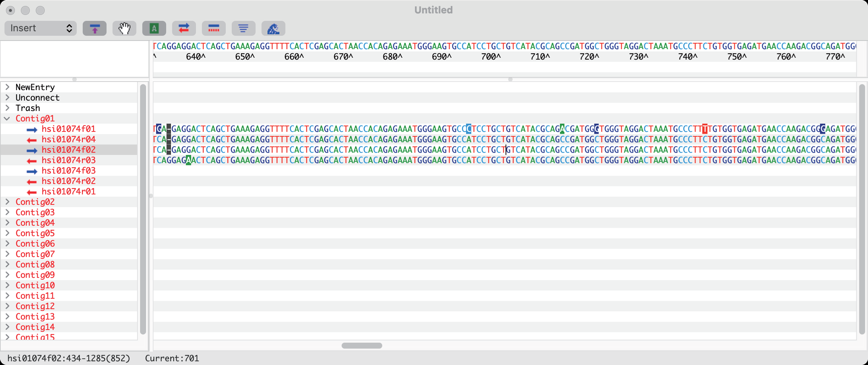868x365 pixels.
Task: Select read hsi01074r04
Action: [69, 139]
